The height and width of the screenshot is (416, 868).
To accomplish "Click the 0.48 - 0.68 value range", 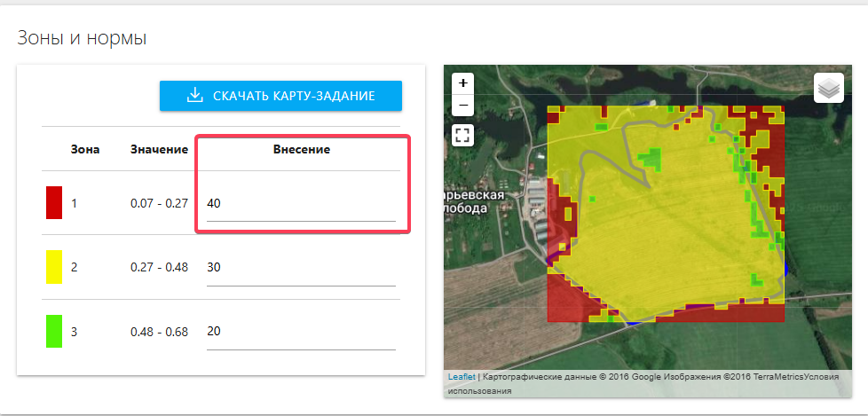I will click(159, 332).
